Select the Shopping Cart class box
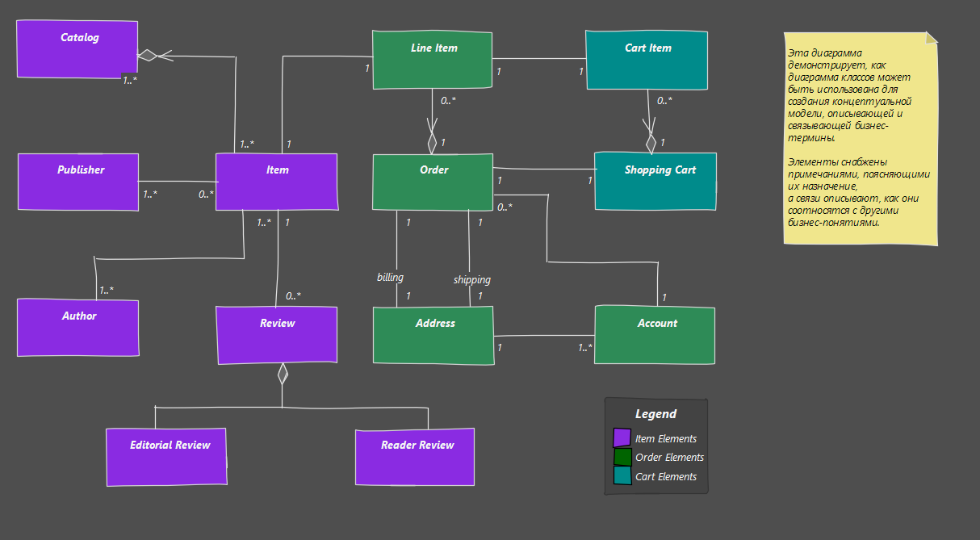The image size is (980, 540). [x=655, y=182]
